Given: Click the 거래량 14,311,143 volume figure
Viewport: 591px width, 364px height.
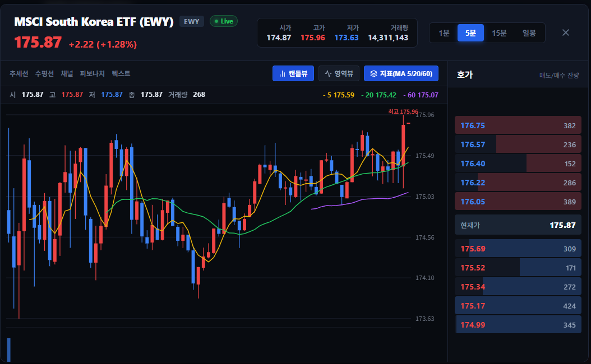Looking at the screenshot, I should pos(388,38).
